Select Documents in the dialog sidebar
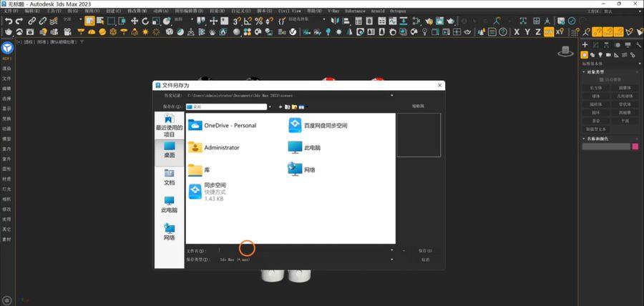Image resolution: width=644 pixels, height=306 pixels. [169, 177]
